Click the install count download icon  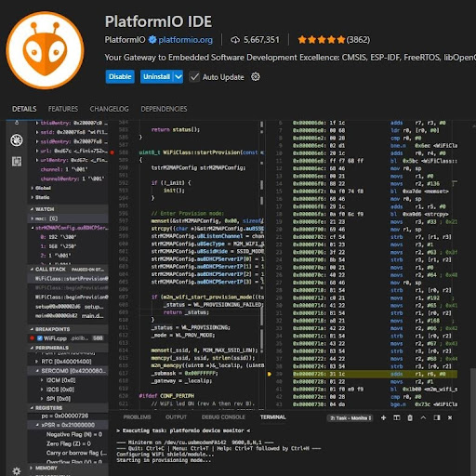tap(235, 40)
